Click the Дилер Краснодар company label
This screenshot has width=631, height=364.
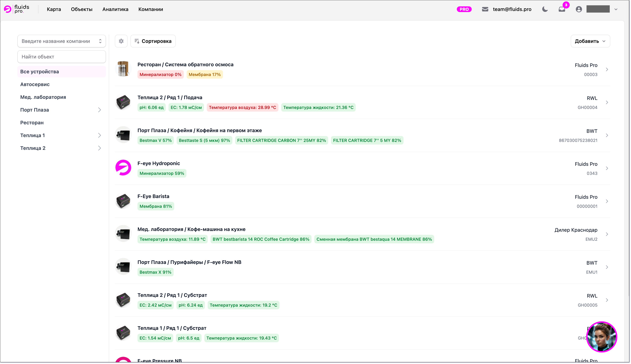(576, 230)
